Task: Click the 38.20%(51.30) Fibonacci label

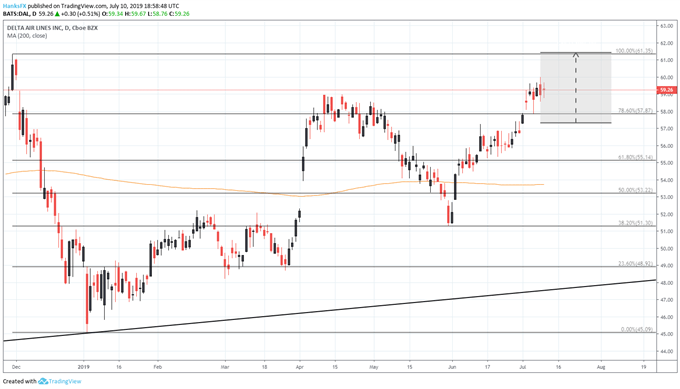Action: tap(636, 223)
